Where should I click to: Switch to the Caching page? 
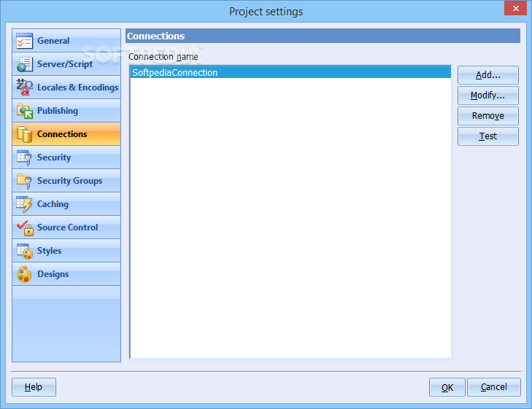pos(66,204)
